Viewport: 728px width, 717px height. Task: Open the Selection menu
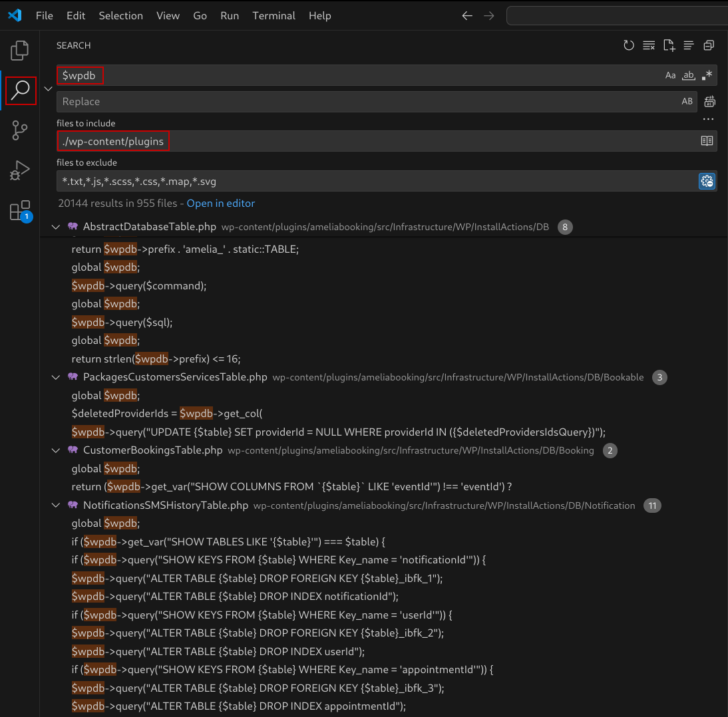(x=120, y=15)
